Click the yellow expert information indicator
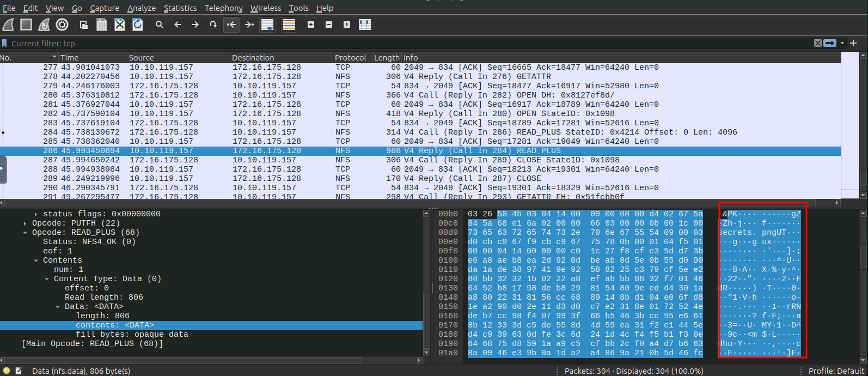This screenshot has width=868, height=376. click(x=7, y=371)
